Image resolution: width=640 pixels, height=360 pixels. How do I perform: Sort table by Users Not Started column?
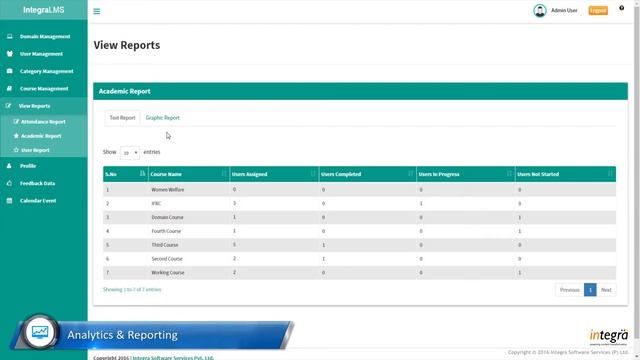[565, 174]
